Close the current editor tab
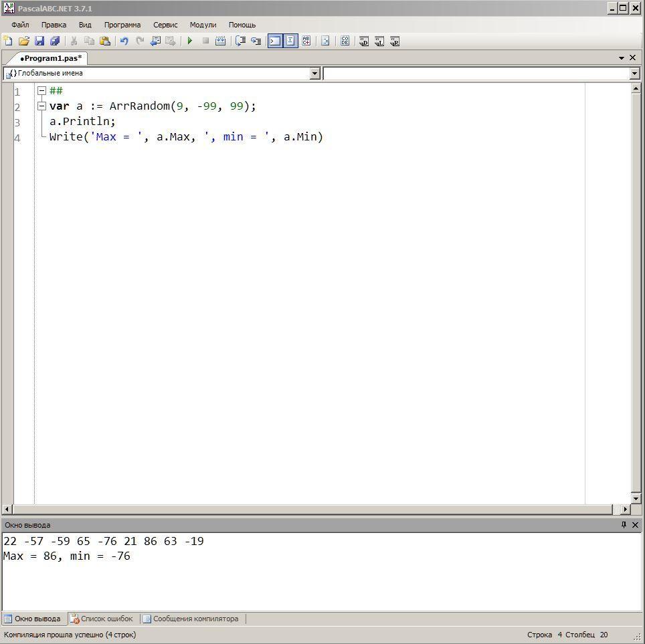 [x=633, y=58]
